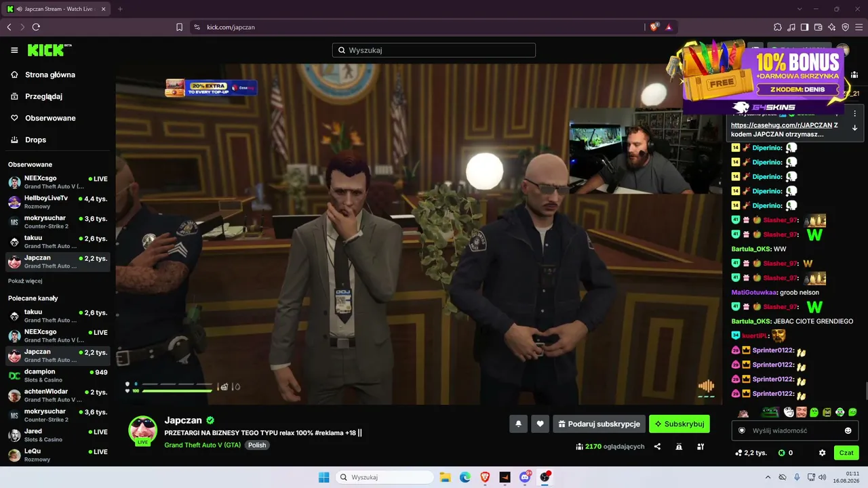Image resolution: width=868 pixels, height=488 pixels.
Task: Expand followed list with Pokaż więcej
Action: 25,281
